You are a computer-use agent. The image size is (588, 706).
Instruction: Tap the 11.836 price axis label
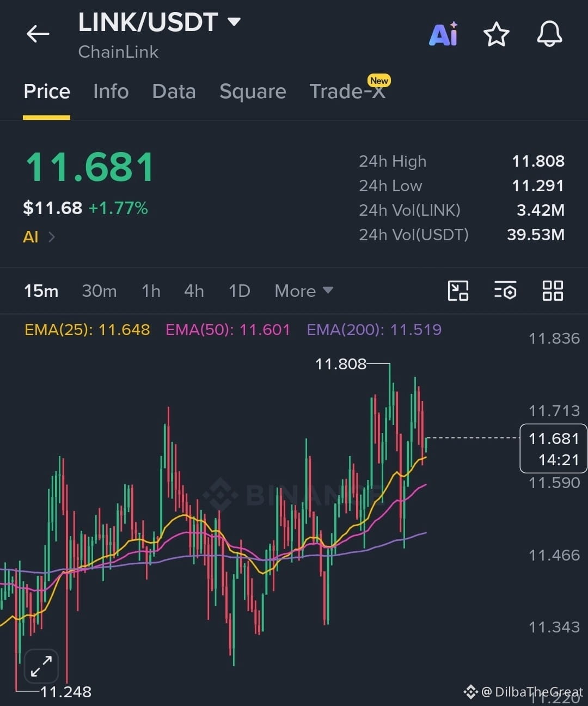(x=554, y=338)
